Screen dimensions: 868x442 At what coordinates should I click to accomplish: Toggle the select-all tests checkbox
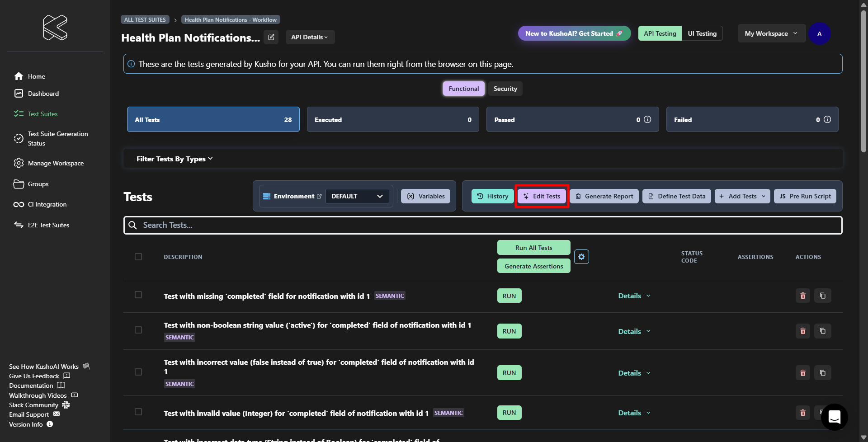(x=138, y=257)
